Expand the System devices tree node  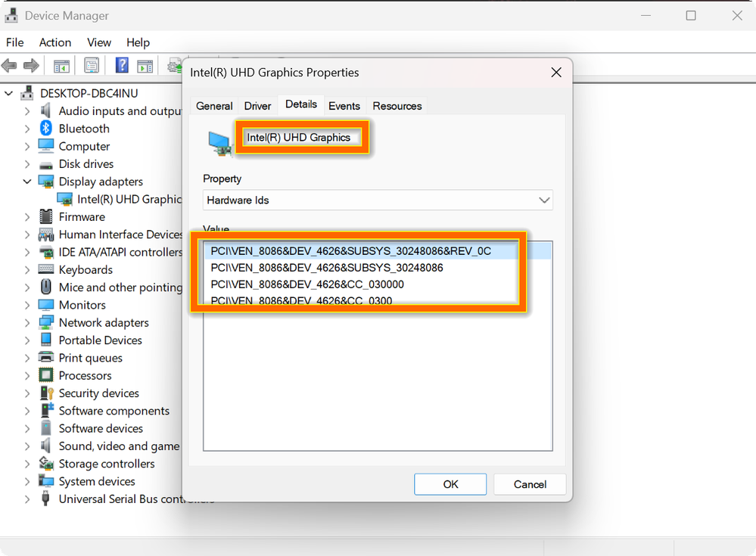pos(27,481)
